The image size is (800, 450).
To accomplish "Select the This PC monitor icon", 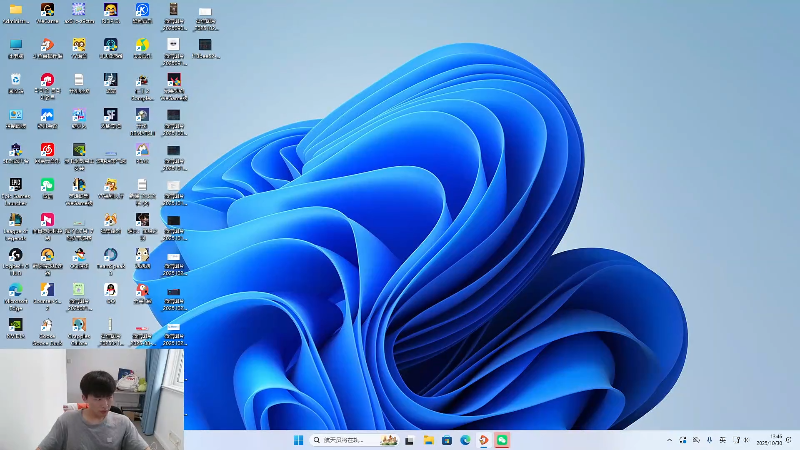I will click(16, 45).
